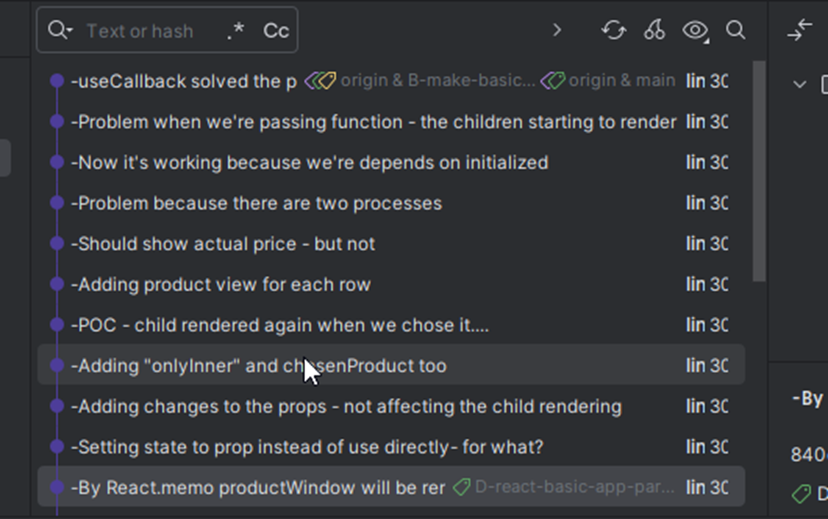Screen dimensions: 828x519
Task: Click the commit node dot for -Setting state to prop
Action: pyautogui.click(x=57, y=447)
